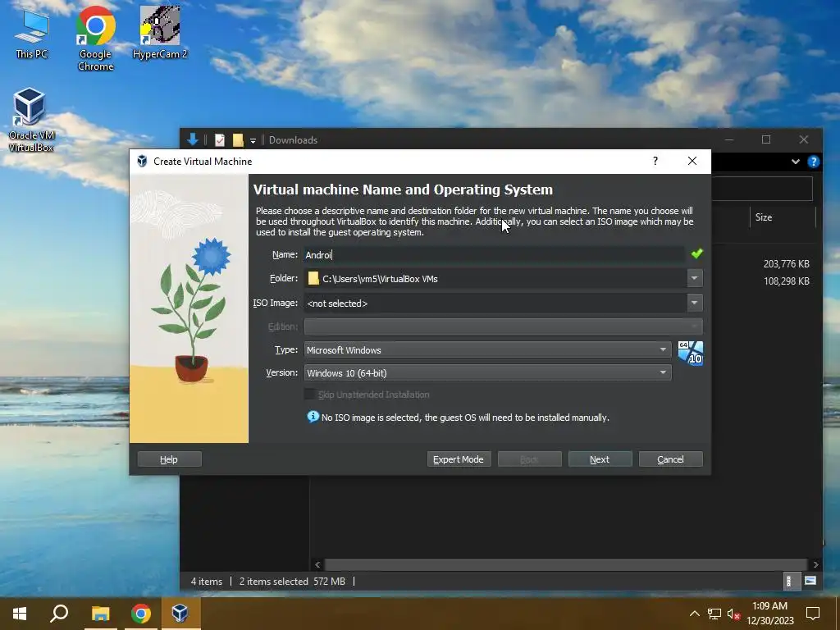This screenshot has height=630, width=840.
Task: Open the disabled Edition dropdown
Action: [x=503, y=326]
